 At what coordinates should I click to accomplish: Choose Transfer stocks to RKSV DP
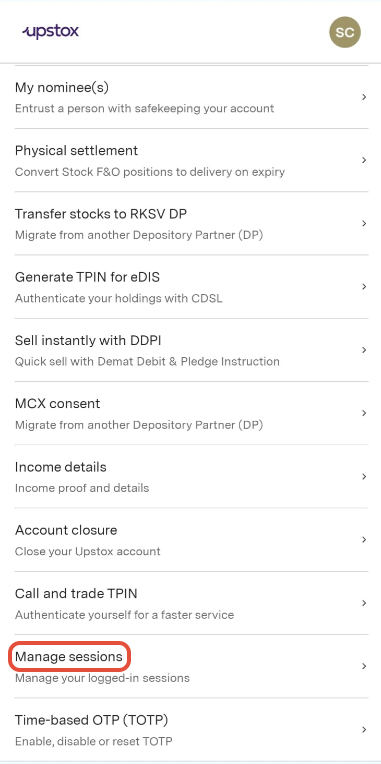pos(190,224)
